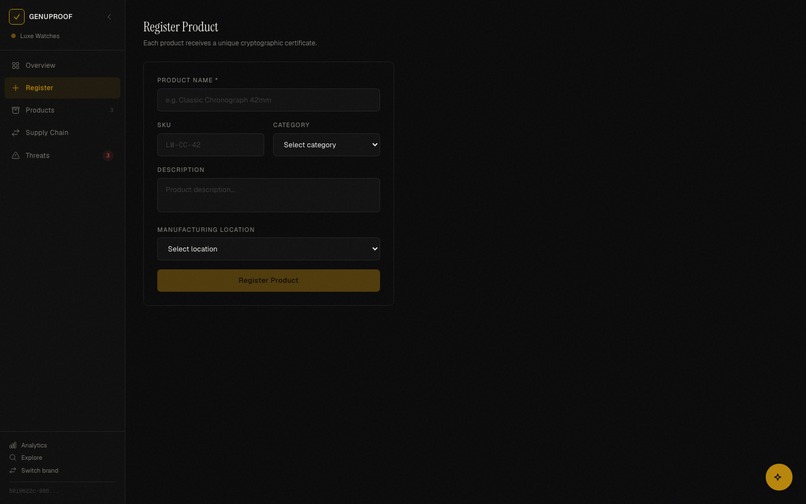This screenshot has width=806, height=504.
Task: Collapse the sidebar with the chevron
Action: point(109,17)
